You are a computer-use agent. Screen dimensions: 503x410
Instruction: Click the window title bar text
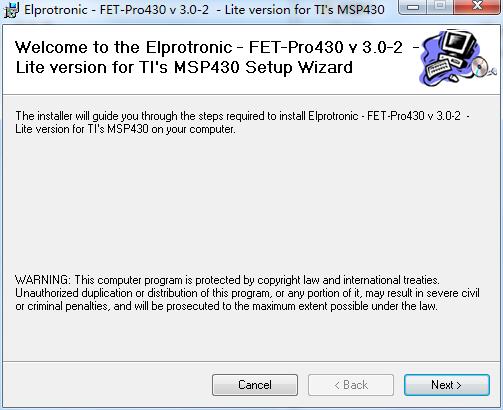pyautogui.click(x=204, y=10)
